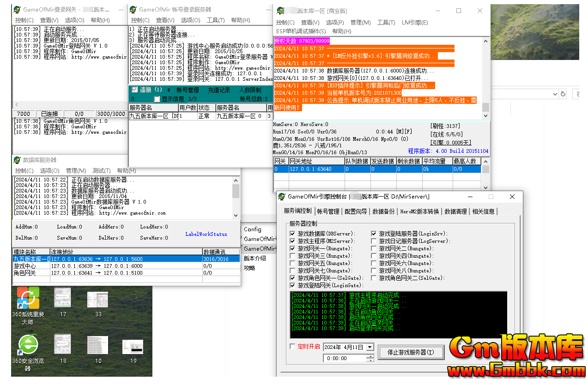The height and width of the screenshot is (385, 588).
Task: Click the 数据库服务器 window title icon
Action: [x=17, y=160]
